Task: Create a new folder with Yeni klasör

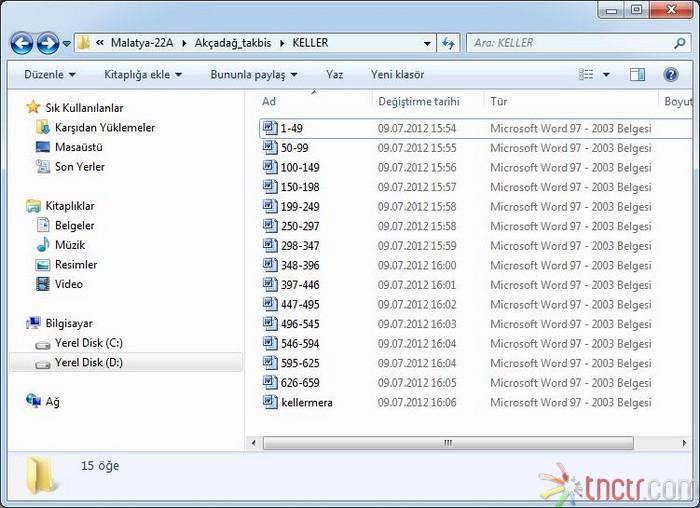Action: (x=397, y=75)
